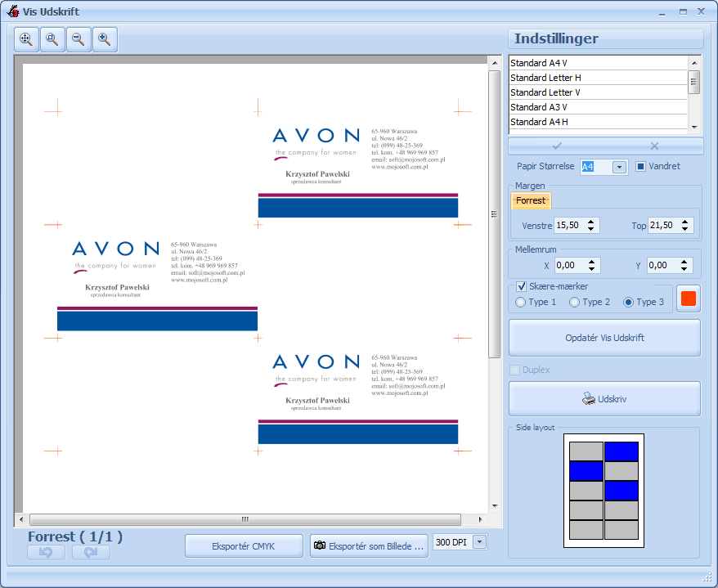
Task: Click the right curved arrow under Forrest (1/1)
Action: pos(91,552)
